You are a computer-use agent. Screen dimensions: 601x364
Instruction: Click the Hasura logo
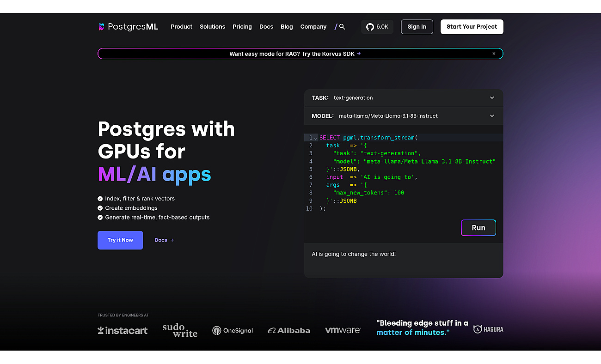pos(488,329)
